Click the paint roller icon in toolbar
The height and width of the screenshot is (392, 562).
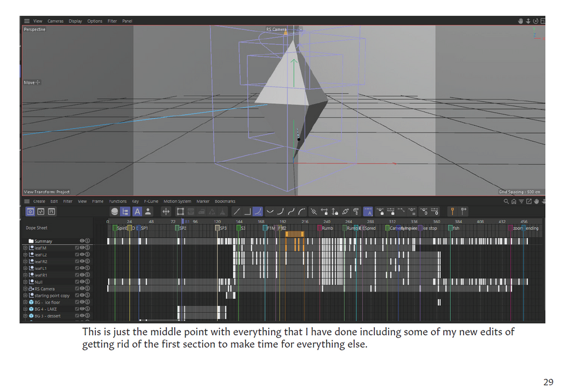point(356,212)
